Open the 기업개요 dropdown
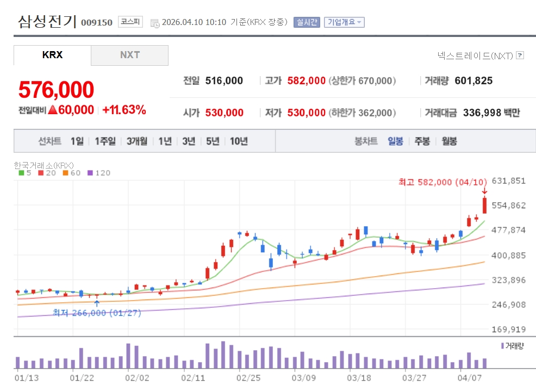 pos(344,22)
